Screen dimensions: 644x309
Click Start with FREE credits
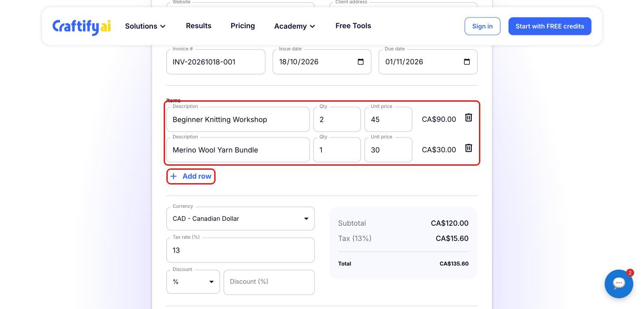[x=550, y=26]
